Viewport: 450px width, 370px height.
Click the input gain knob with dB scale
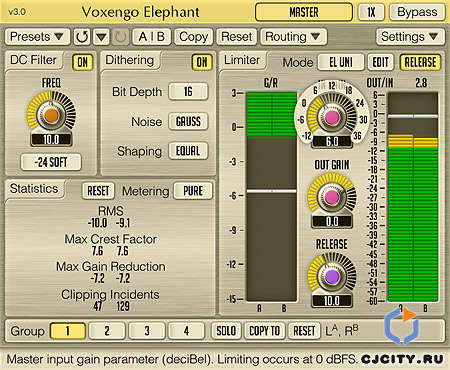(332, 117)
